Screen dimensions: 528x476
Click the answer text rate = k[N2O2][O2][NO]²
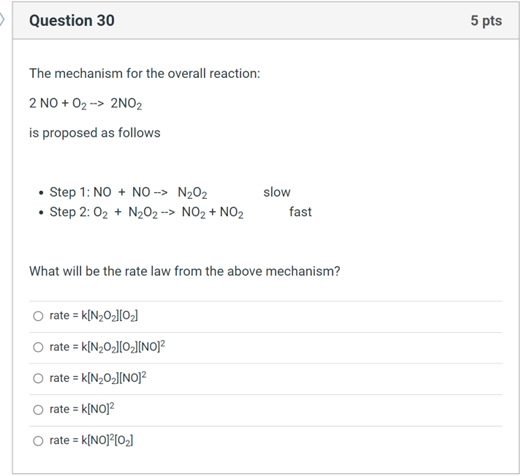[107, 346]
